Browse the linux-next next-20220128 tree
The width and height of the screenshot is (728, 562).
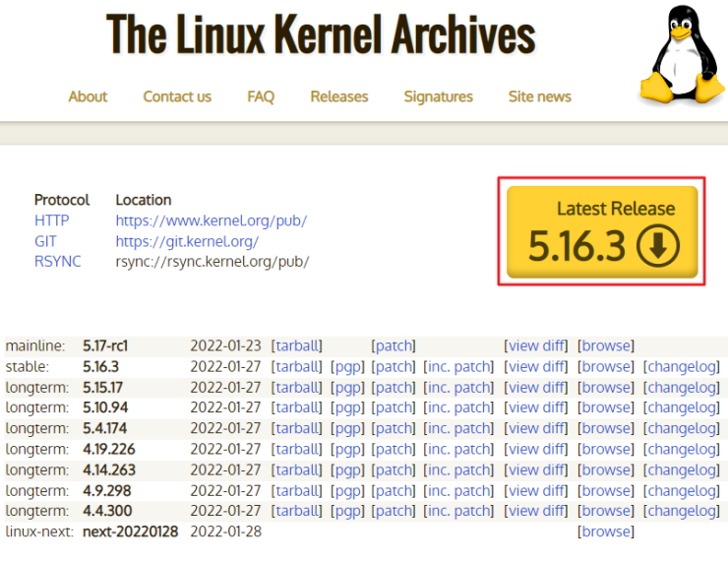606,531
